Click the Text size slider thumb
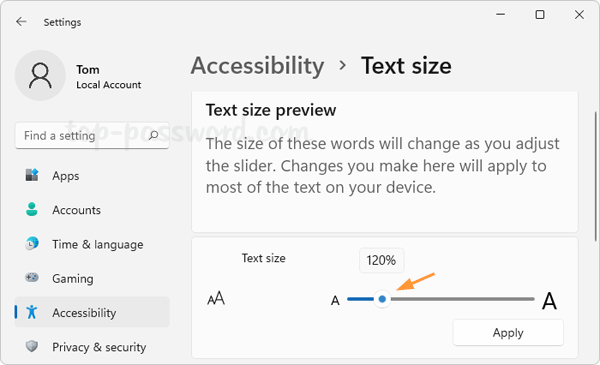This screenshot has height=365, width=600. [382, 299]
